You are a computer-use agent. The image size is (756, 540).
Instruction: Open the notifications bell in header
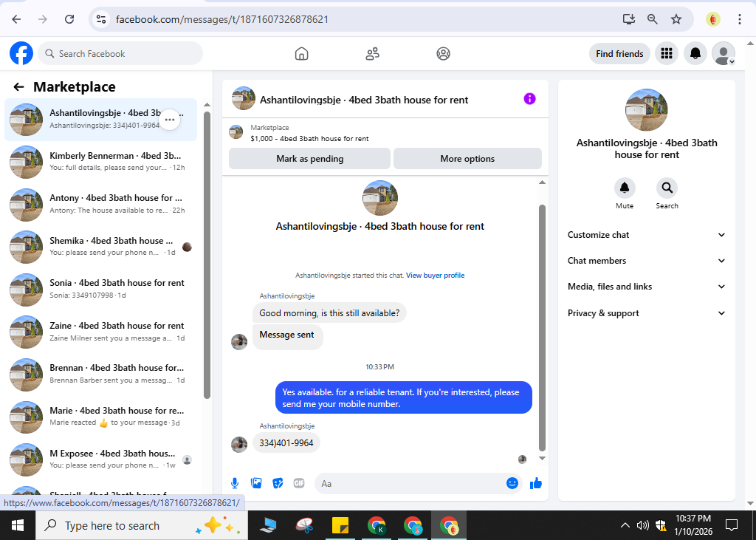695,54
